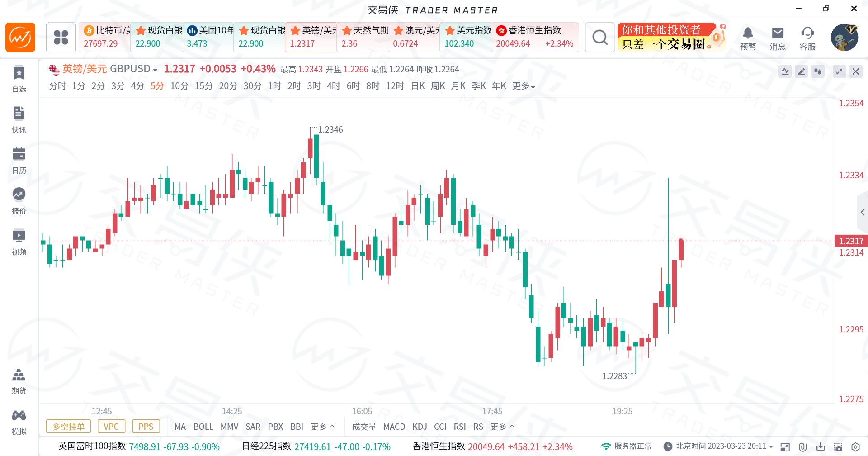Select the 1分 timeframe

[79, 86]
